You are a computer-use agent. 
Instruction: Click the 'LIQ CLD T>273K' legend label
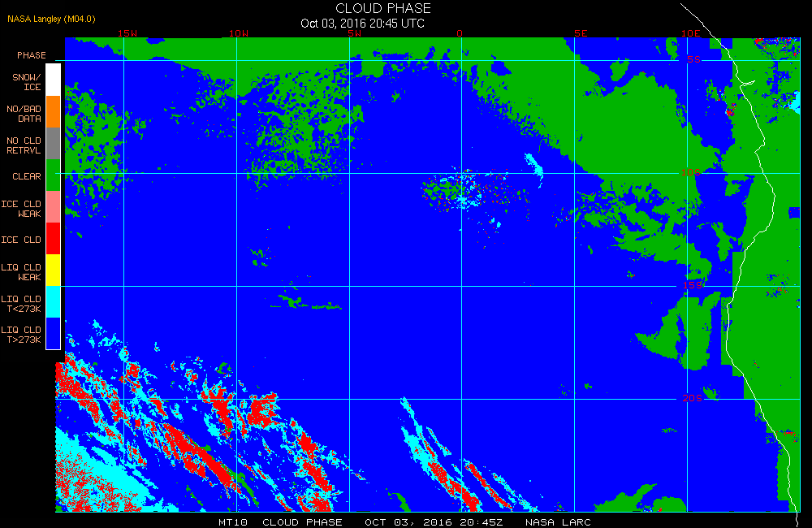[x=21, y=335]
